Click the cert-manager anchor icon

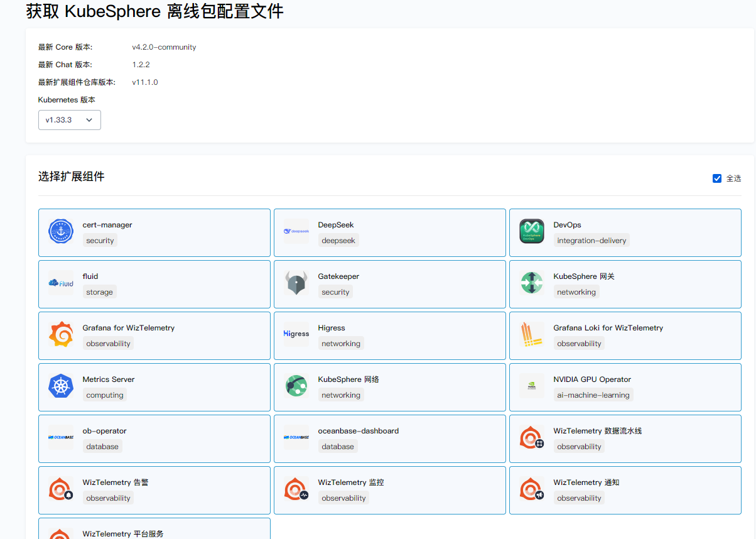[x=61, y=231]
